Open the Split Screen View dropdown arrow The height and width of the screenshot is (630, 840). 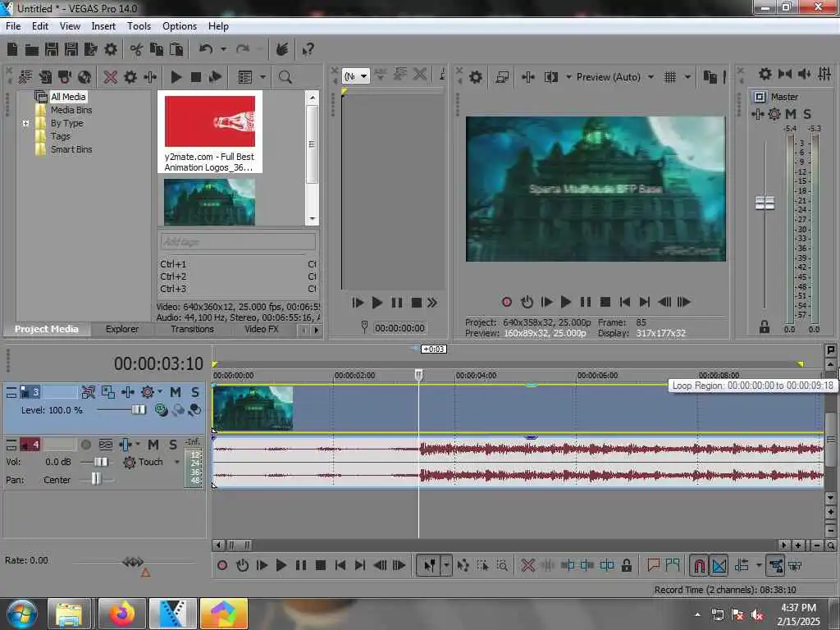(568, 77)
